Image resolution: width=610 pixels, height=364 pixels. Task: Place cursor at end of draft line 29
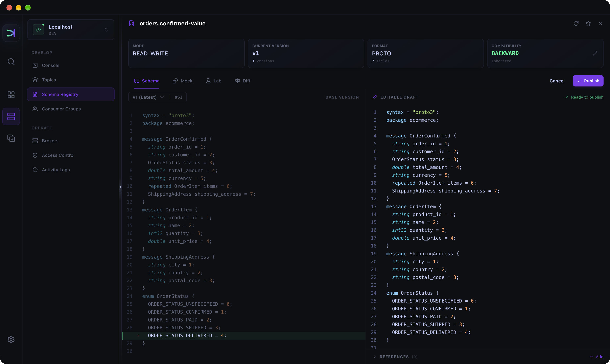click(471, 332)
